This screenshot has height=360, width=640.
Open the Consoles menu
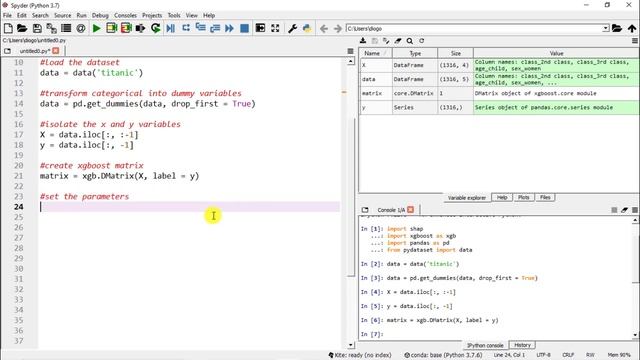125,15
